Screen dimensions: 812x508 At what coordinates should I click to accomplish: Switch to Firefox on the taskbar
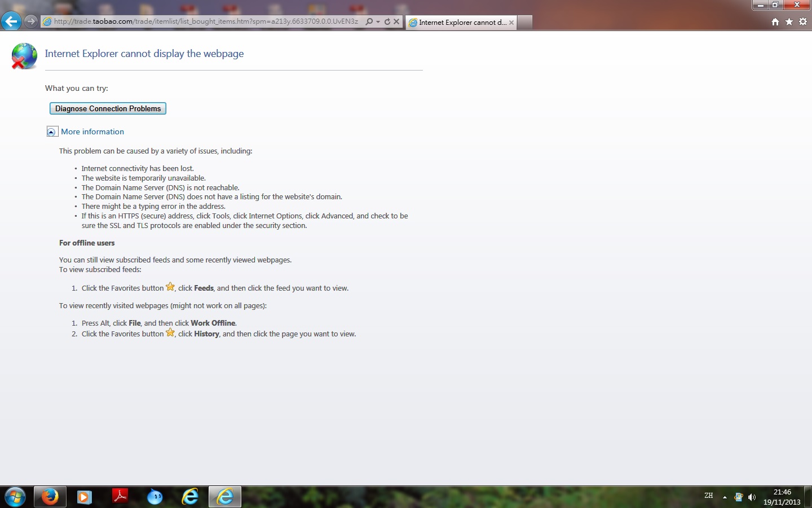(x=50, y=497)
